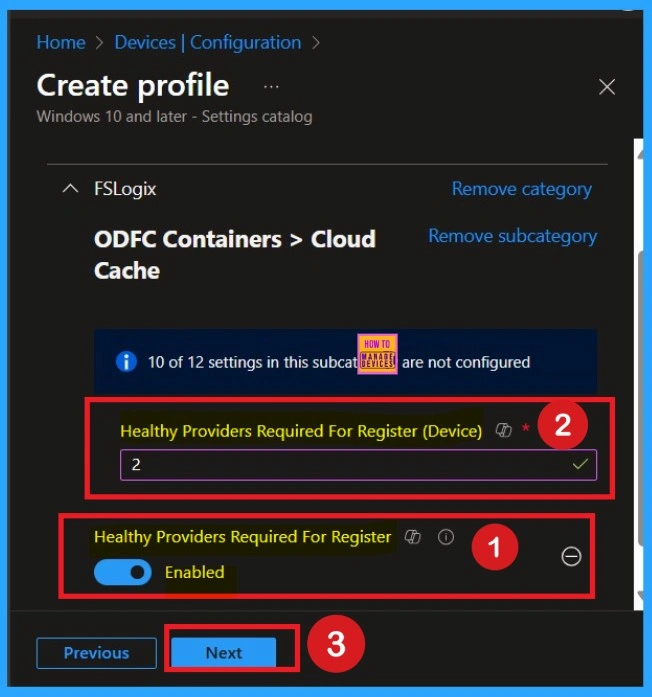Open the Devices | Configuration breadcrumb

(207, 42)
